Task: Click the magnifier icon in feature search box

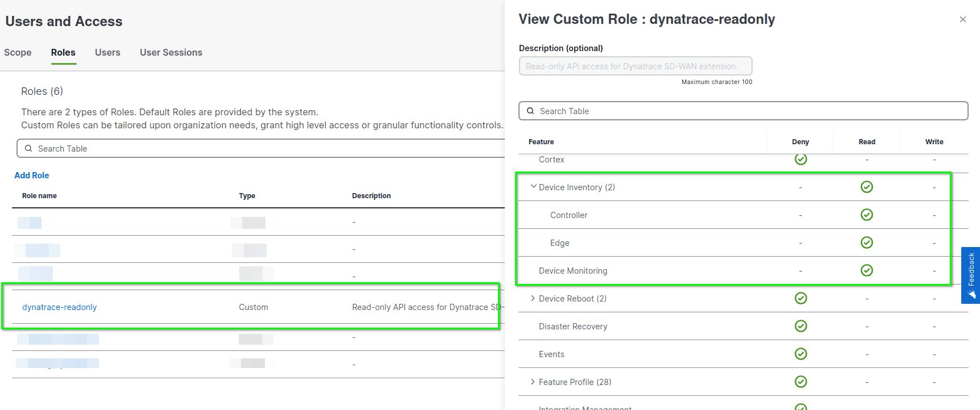Action: pos(530,111)
